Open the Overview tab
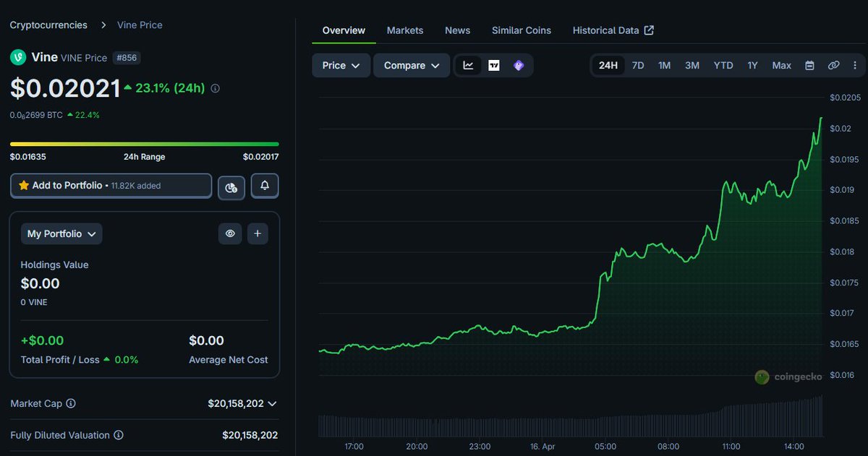The image size is (868, 456). point(344,30)
